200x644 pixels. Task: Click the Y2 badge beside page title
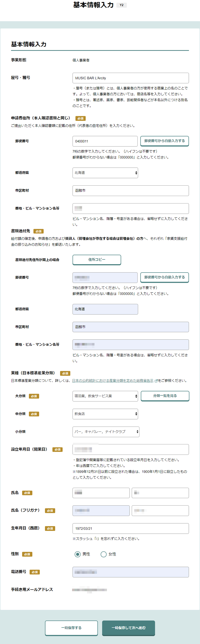coord(121,5)
